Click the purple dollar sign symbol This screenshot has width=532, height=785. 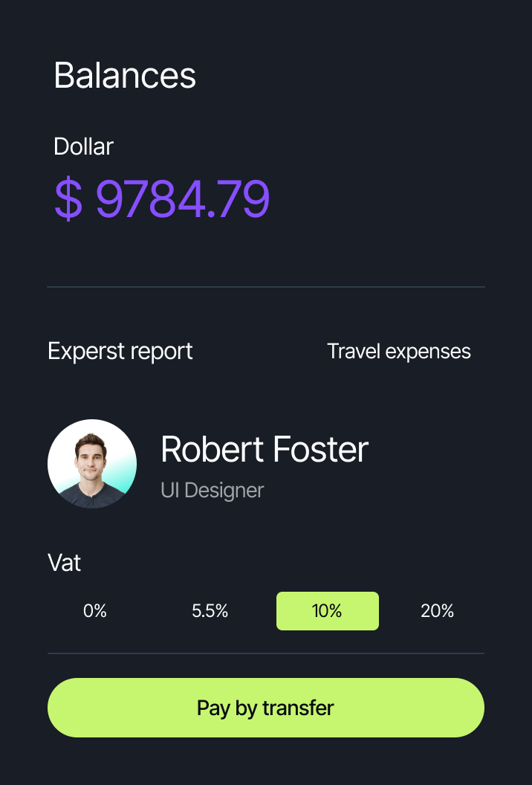point(68,198)
